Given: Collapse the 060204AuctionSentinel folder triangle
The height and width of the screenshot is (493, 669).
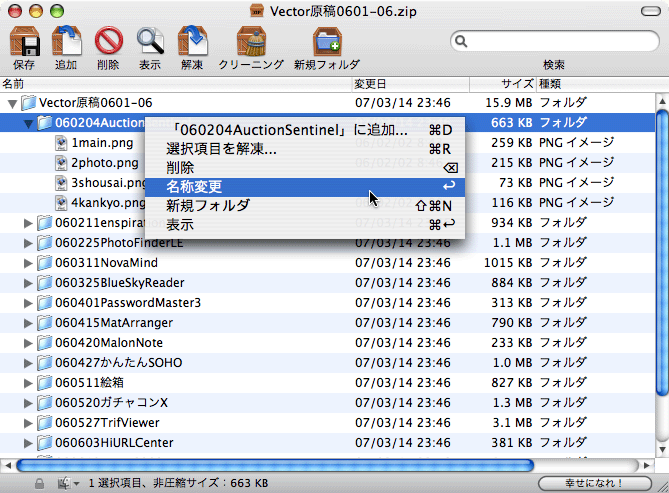Looking at the screenshot, I should 28,123.
